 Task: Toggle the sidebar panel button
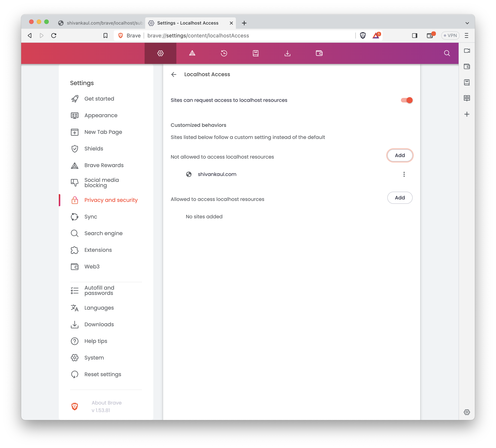(x=415, y=35)
